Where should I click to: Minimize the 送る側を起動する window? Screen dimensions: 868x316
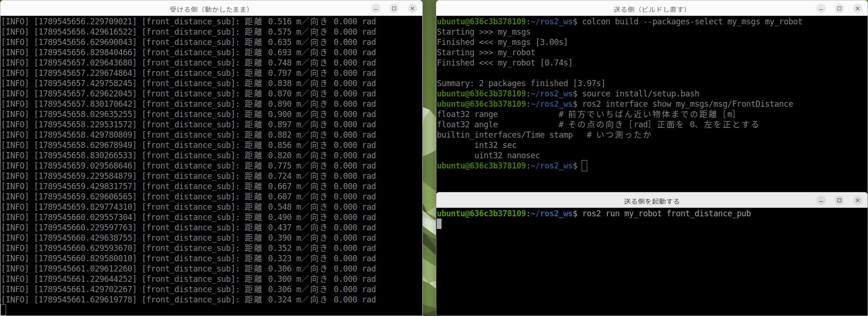pos(821,200)
